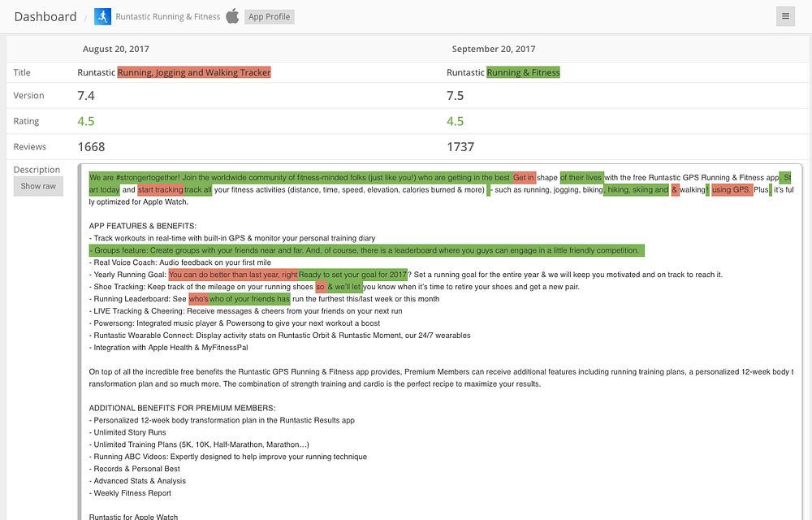Click the Reviews row label
Viewport: 812px width, 520px height.
pos(29,146)
